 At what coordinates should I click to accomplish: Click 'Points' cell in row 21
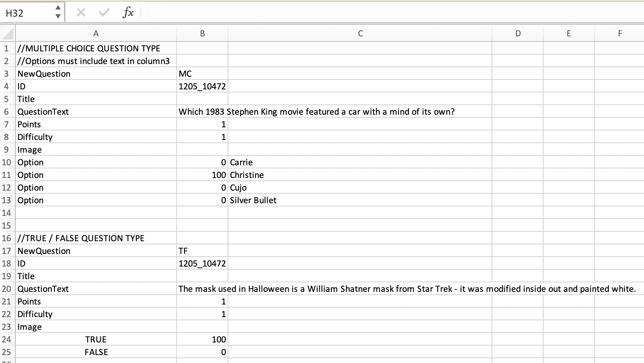coord(96,301)
